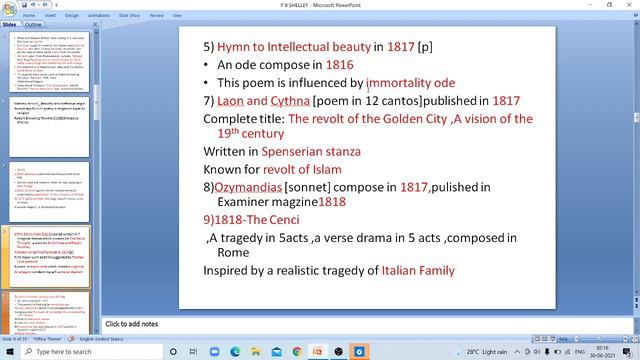
Task: Open the Slide Show ribbon tab
Action: 129,16
